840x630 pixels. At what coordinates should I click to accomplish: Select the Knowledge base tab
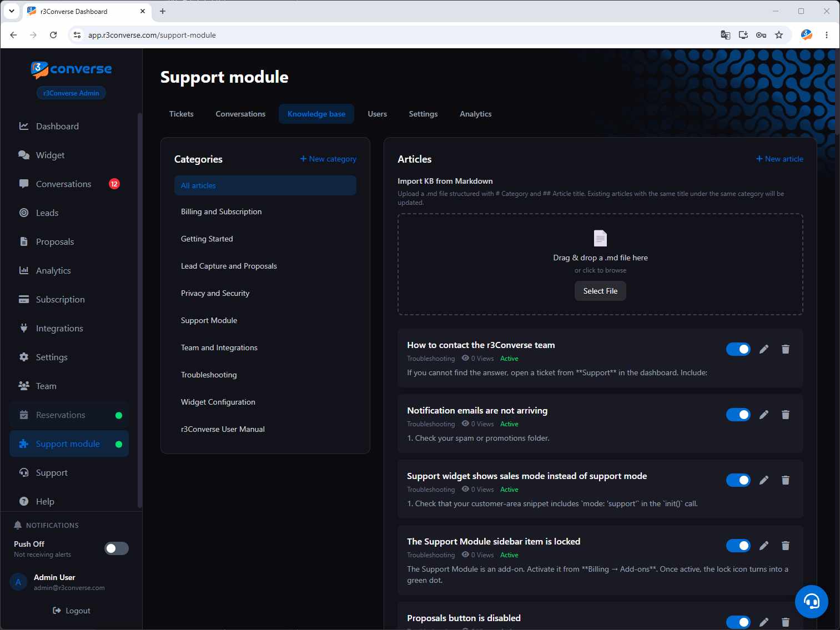click(x=316, y=114)
